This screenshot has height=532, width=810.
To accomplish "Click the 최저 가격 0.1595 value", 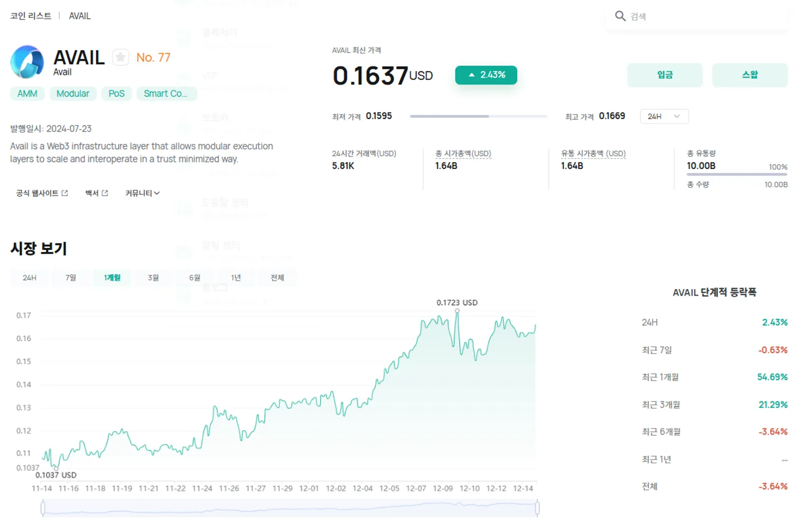I will 379,116.
